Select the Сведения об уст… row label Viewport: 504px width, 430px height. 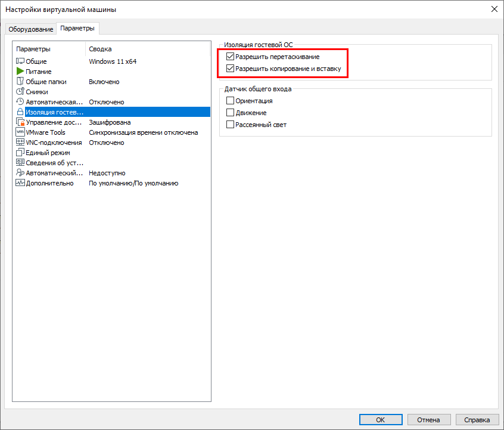[x=55, y=163]
